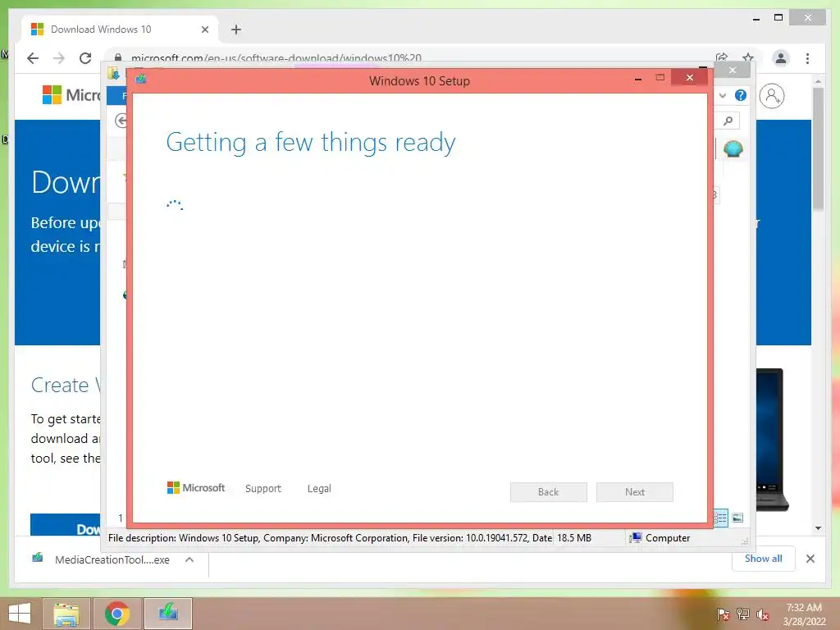
Task: Select Windows 10 Setup taskbar icon
Action: pos(168,614)
